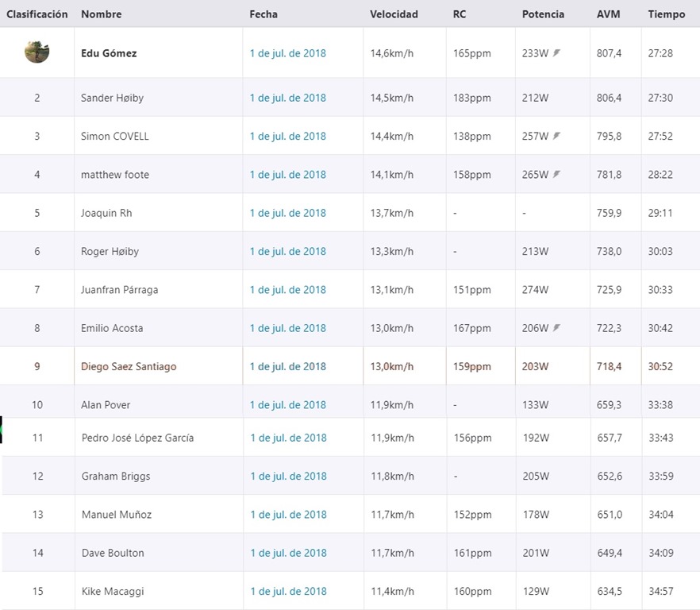This screenshot has width=700, height=610.
Task: Click power meter icon beside 265W
Action: [x=556, y=174]
